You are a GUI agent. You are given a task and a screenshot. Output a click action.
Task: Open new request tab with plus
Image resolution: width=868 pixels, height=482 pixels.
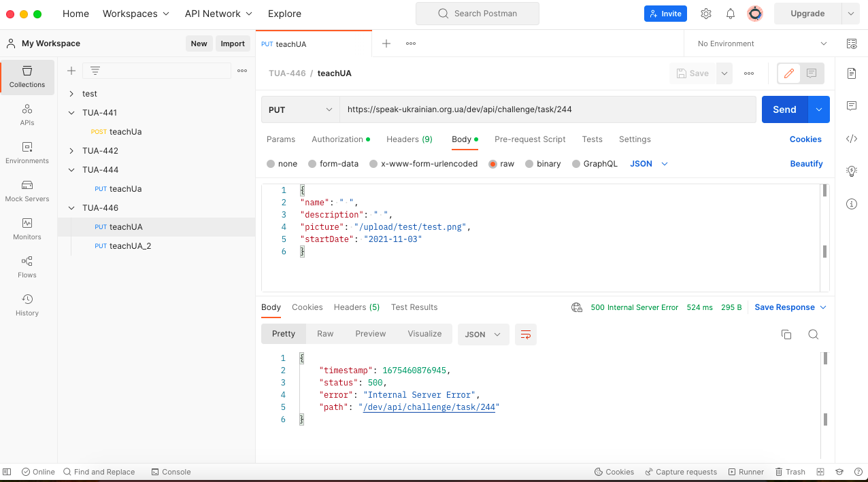tap(386, 44)
